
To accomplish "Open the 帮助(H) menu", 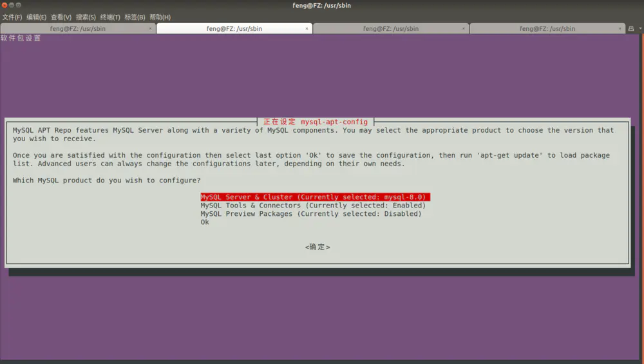I will click(x=160, y=17).
